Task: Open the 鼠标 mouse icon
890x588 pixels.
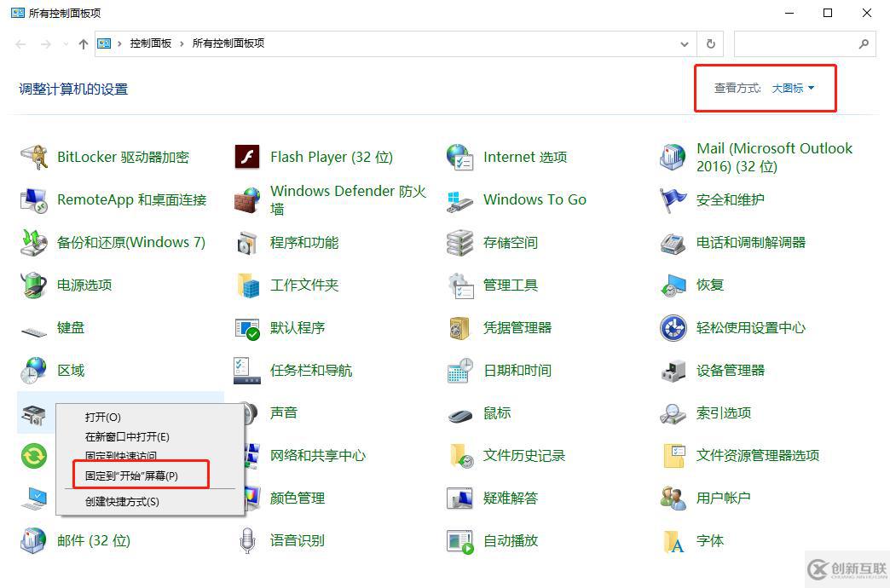Action: coord(459,416)
